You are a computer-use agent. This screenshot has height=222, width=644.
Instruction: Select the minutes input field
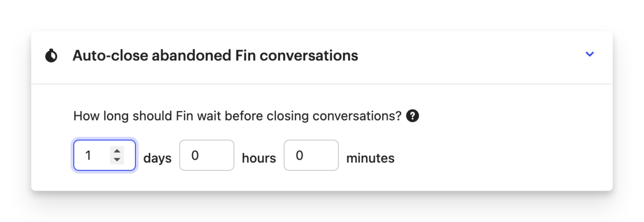point(311,155)
